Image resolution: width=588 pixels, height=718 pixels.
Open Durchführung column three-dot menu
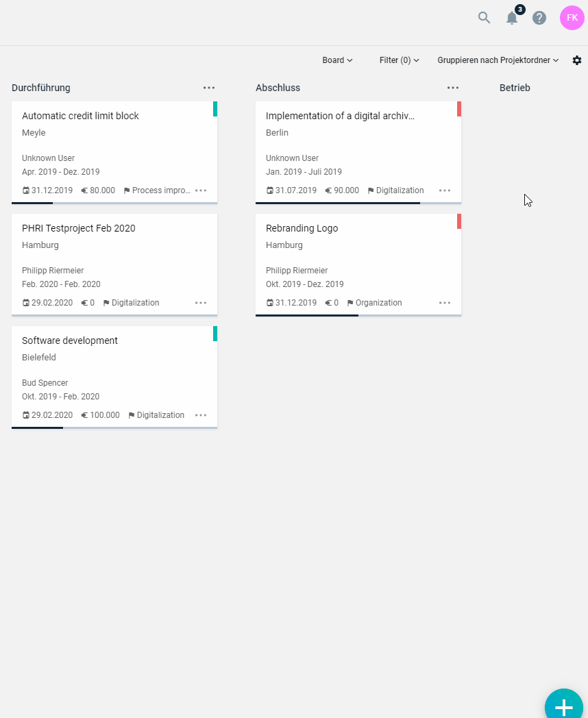pyautogui.click(x=209, y=88)
